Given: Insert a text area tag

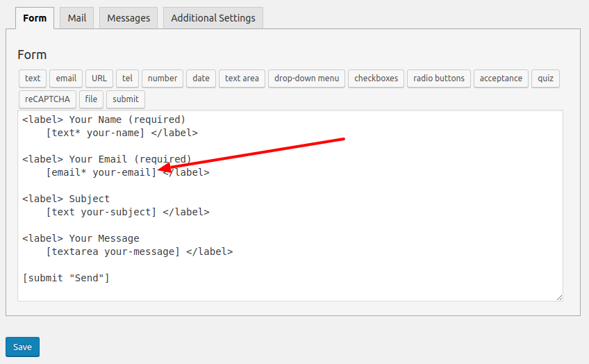Looking at the screenshot, I should point(242,78).
